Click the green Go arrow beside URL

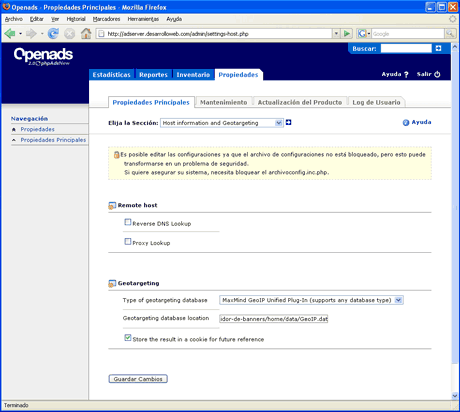347,33
